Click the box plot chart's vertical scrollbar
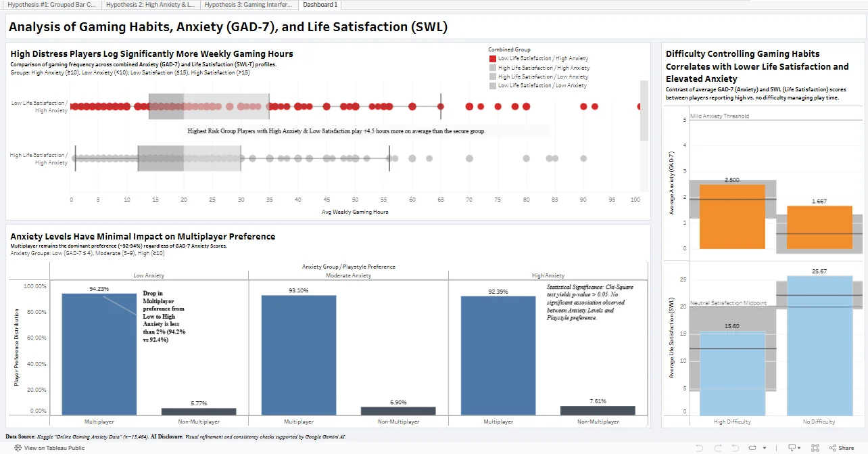868x454 pixels. (x=644, y=112)
